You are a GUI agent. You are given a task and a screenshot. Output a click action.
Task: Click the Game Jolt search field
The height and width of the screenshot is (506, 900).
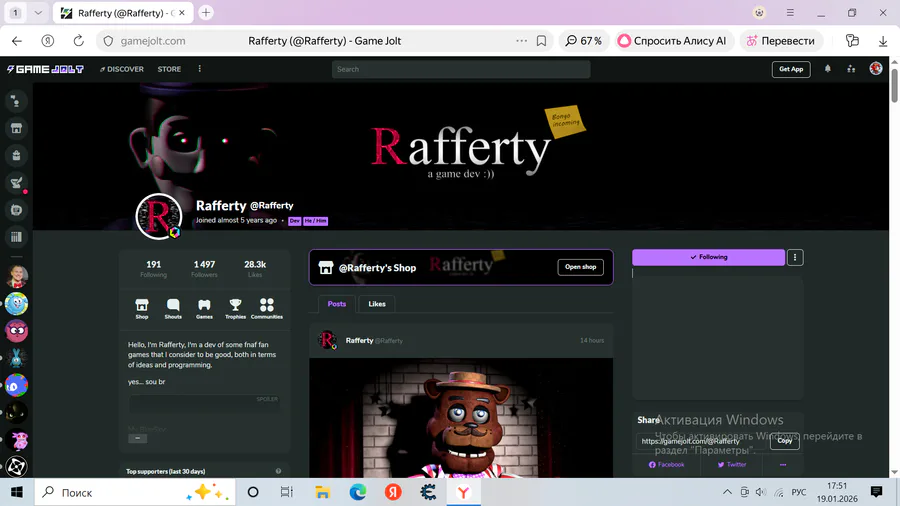461,69
